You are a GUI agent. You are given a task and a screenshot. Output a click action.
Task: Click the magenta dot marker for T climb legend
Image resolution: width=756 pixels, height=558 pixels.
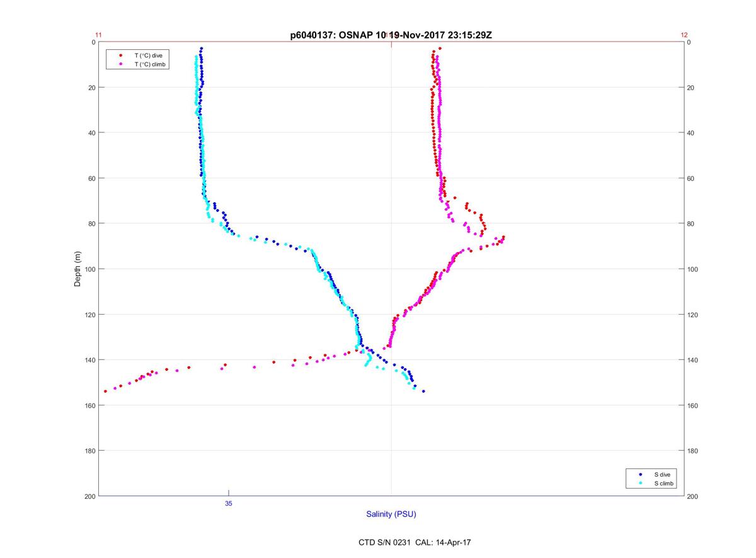coord(120,64)
